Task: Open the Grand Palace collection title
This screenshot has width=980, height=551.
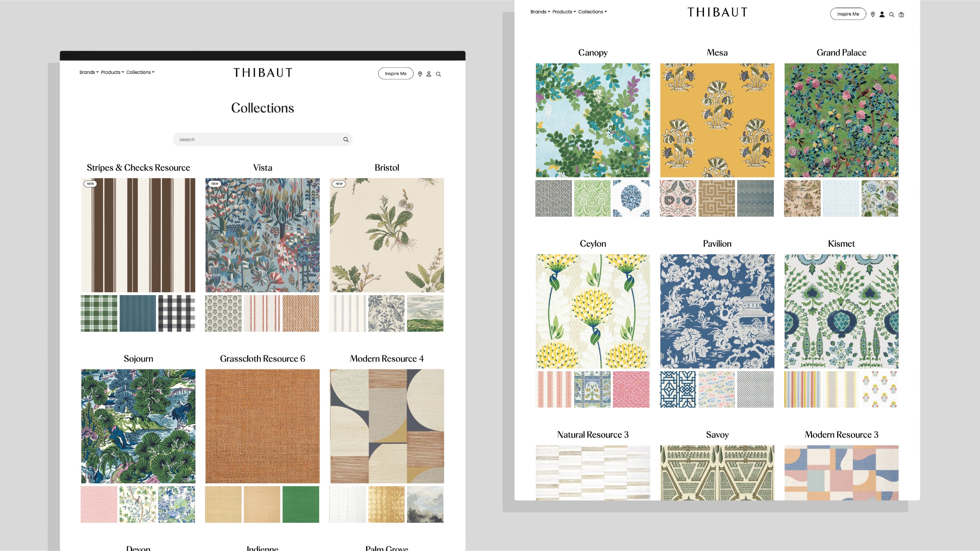Action: point(841,53)
